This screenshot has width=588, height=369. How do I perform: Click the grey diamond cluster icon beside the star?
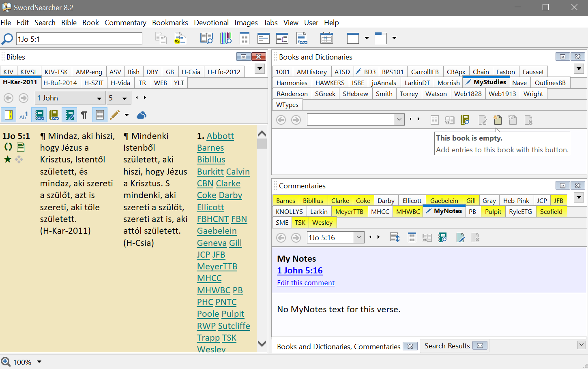click(x=19, y=159)
